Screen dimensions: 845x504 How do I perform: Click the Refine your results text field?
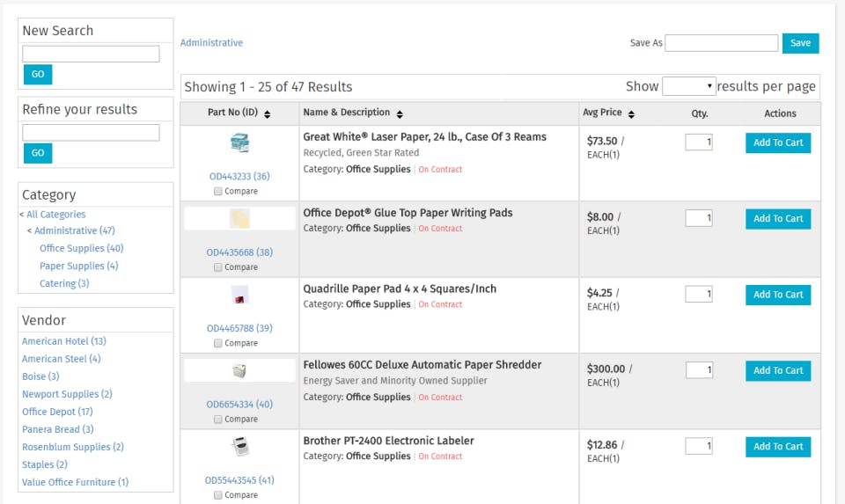[x=91, y=133]
